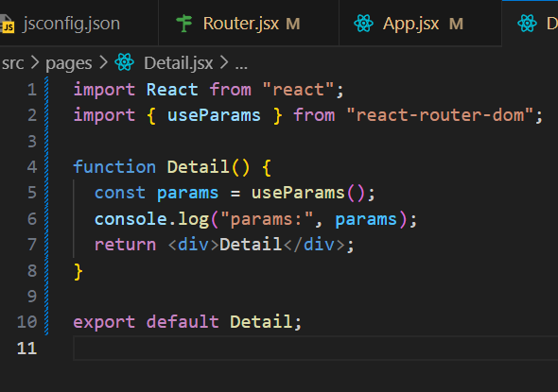Image resolution: width=558 pixels, height=392 pixels.
Task: Click the return keyword on line 7
Action: 125,245
